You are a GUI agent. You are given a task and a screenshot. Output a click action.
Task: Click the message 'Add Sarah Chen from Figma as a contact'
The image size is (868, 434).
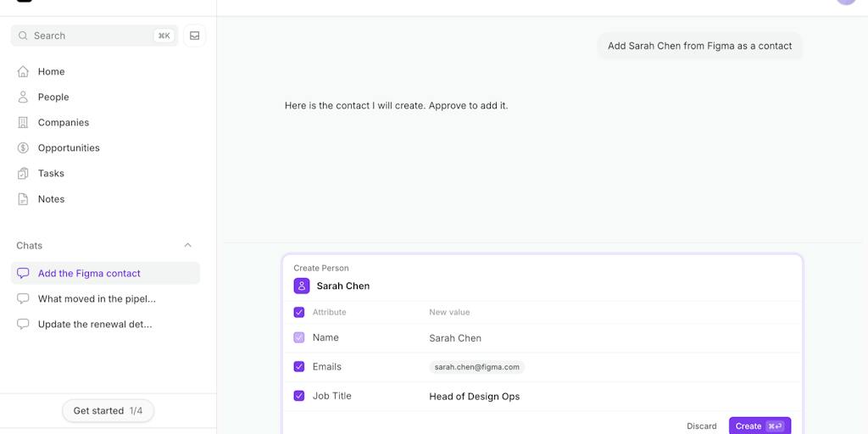point(699,46)
